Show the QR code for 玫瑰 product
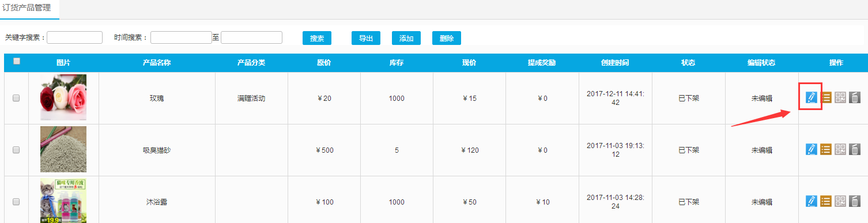This screenshot has height=223, width=868. [840, 97]
